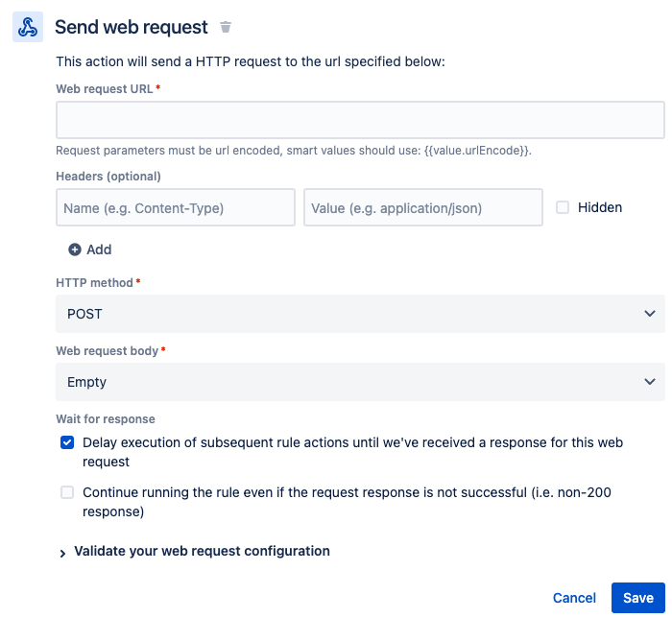Click the Add header text button
The image size is (672, 618).
click(x=99, y=250)
